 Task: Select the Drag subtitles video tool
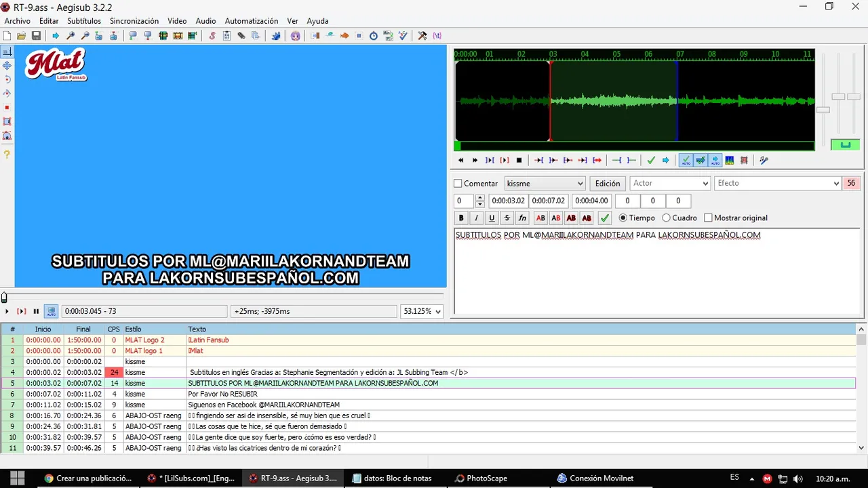pos(7,66)
